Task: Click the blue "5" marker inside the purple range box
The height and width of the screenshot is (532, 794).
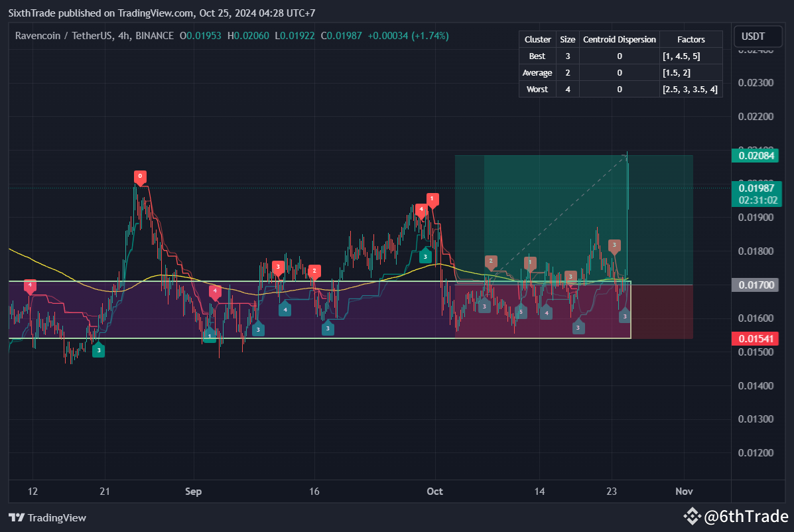Action: click(x=521, y=310)
